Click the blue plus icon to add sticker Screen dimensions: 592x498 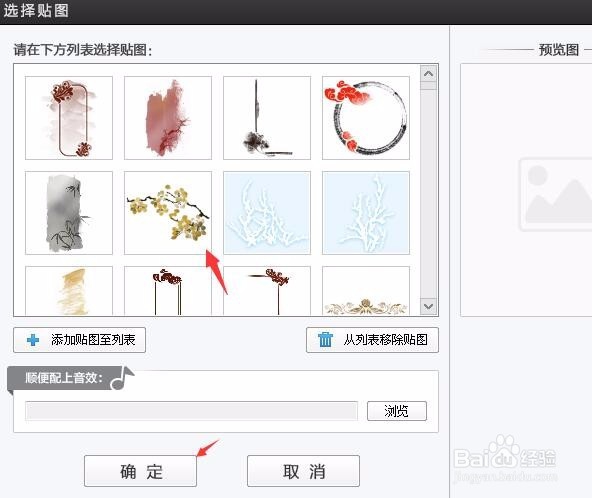33,340
